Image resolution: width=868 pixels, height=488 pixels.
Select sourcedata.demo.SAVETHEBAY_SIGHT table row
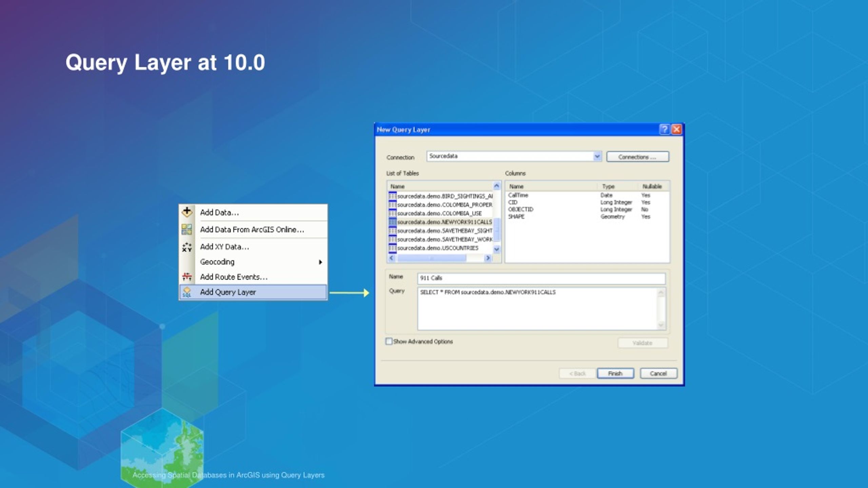coord(440,231)
